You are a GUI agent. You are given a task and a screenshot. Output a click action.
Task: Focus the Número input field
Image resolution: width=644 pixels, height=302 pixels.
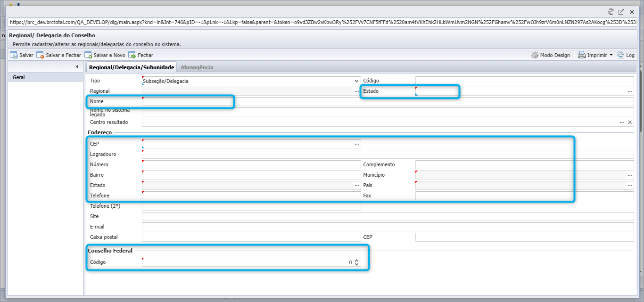pyautogui.click(x=251, y=164)
